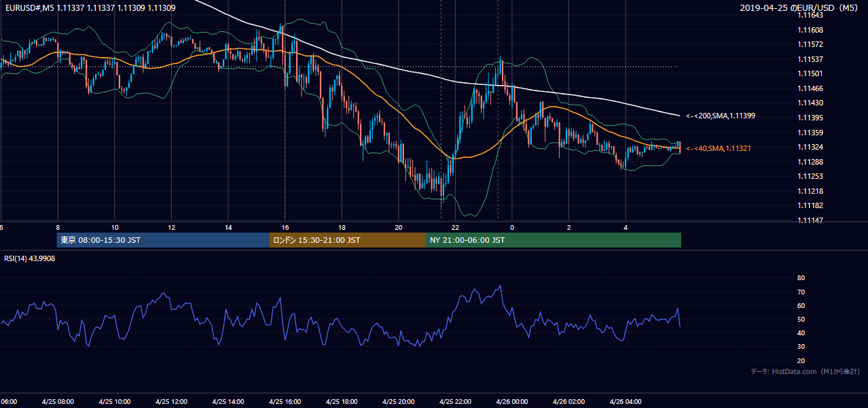Click price axis label 1.11501

[810, 74]
